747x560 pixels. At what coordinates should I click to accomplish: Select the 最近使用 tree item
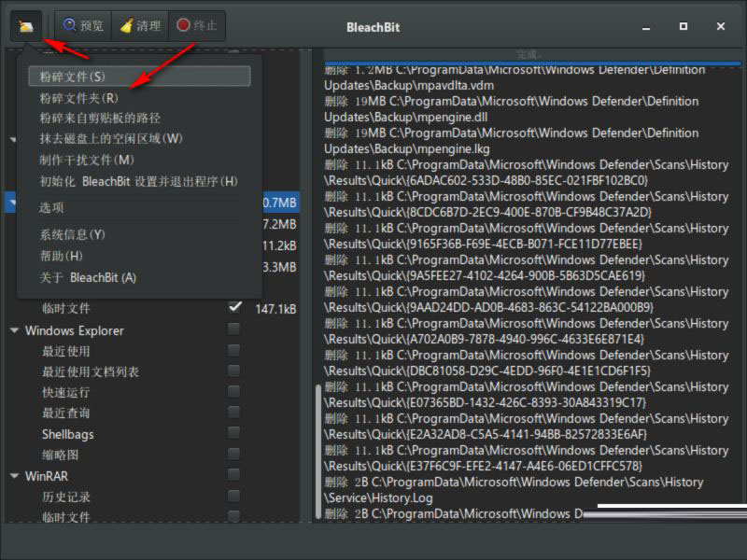pos(65,352)
